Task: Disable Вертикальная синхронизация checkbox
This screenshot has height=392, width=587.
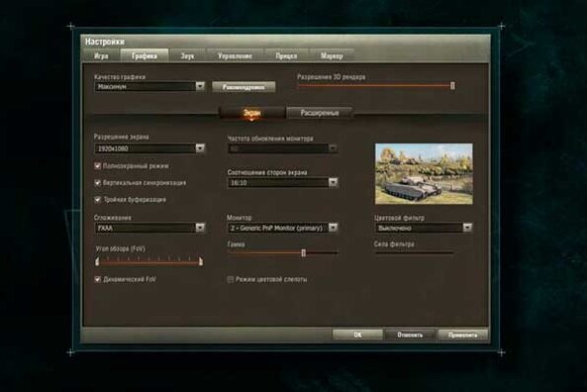Action: tap(98, 183)
